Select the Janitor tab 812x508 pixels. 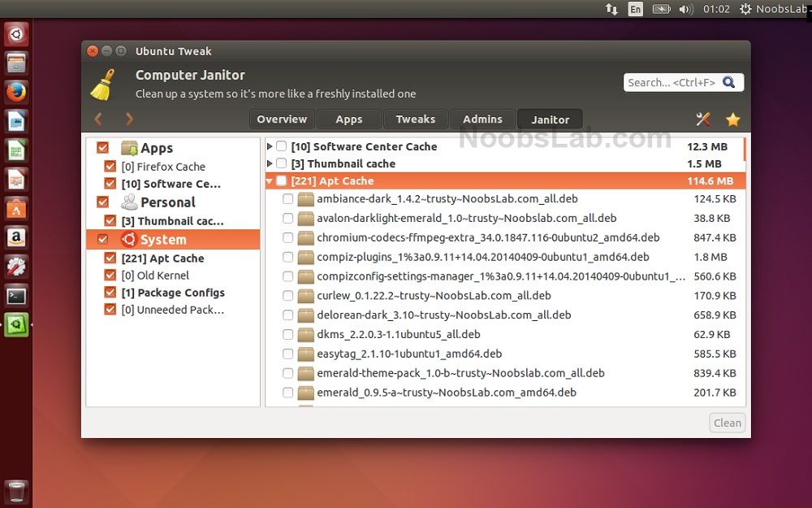[x=550, y=119]
